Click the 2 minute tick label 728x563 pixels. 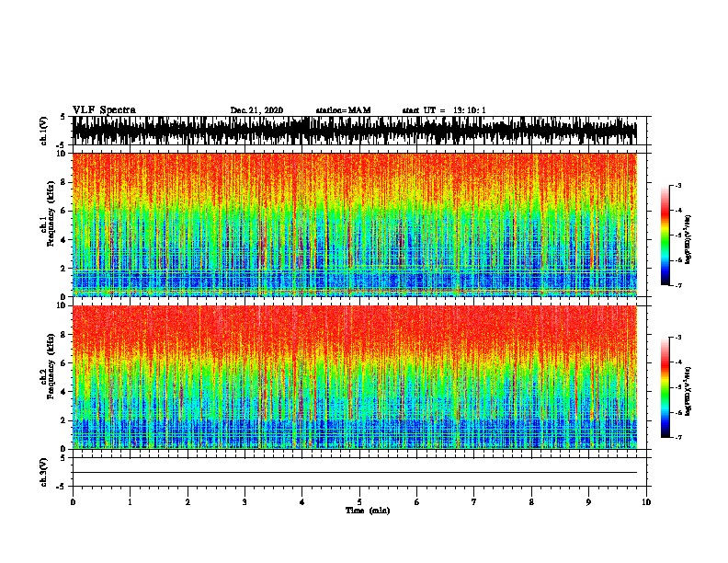point(188,502)
